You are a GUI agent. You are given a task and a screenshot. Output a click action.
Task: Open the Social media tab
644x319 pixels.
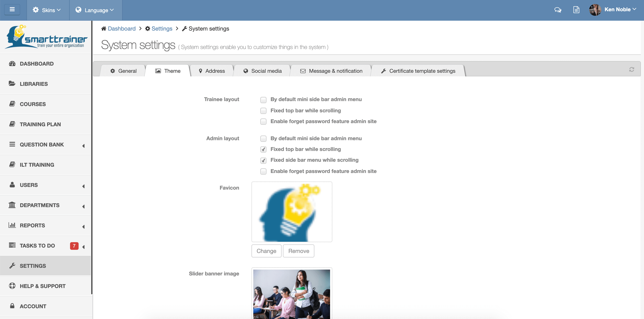[x=262, y=71]
